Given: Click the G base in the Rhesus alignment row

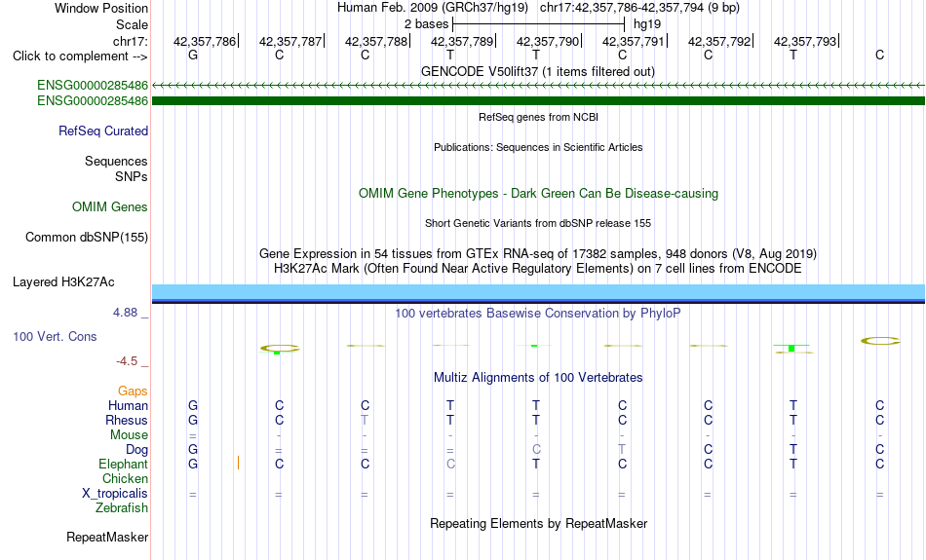Looking at the screenshot, I should click(x=193, y=420).
